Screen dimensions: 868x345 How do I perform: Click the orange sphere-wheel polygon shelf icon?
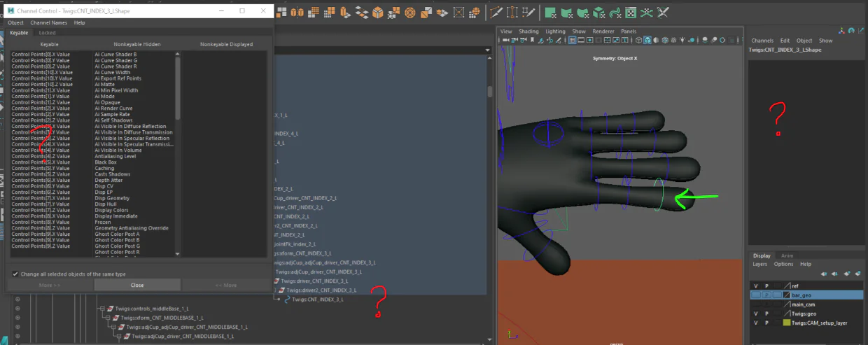(409, 13)
